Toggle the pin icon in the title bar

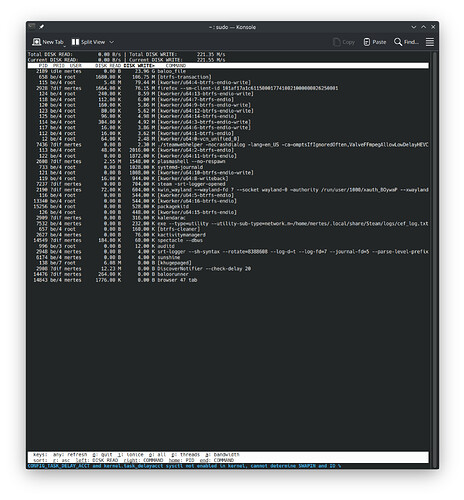41,27
